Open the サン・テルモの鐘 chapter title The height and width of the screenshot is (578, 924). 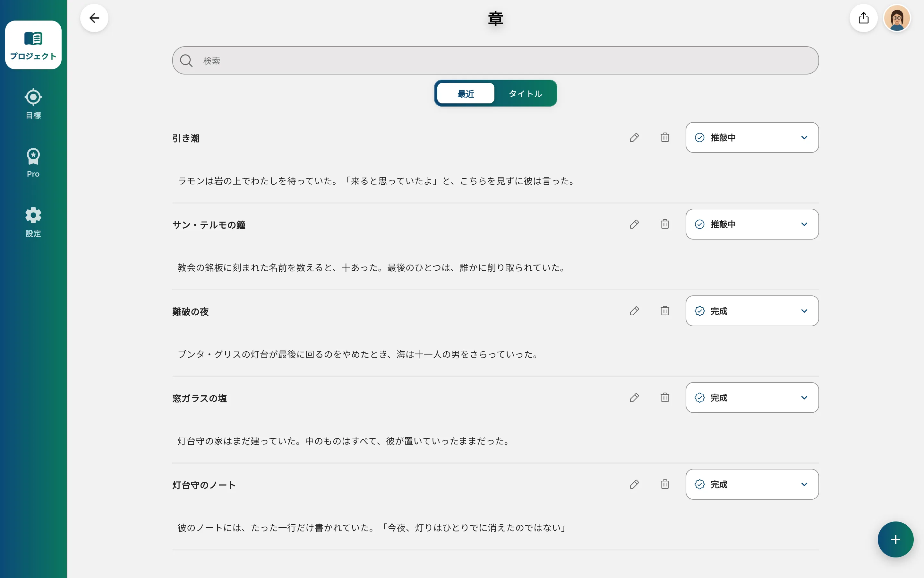[x=209, y=225]
